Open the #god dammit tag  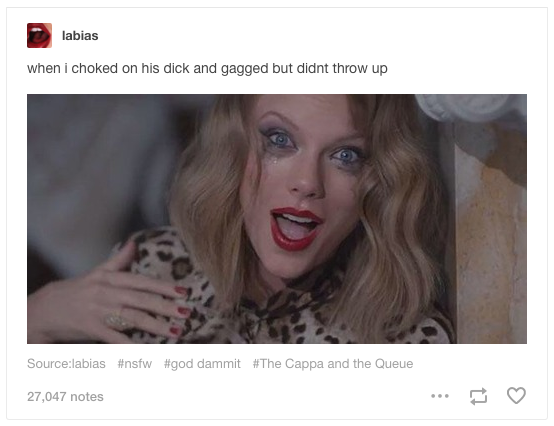[202, 363]
